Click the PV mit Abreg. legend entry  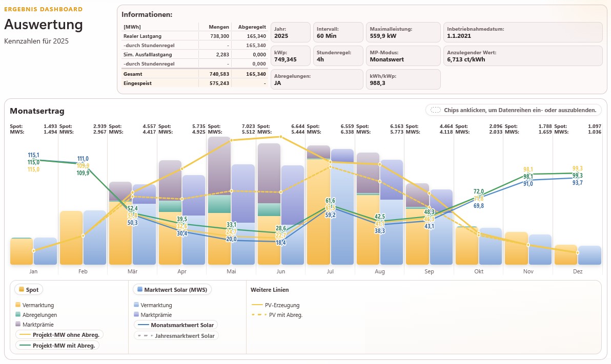point(277,314)
